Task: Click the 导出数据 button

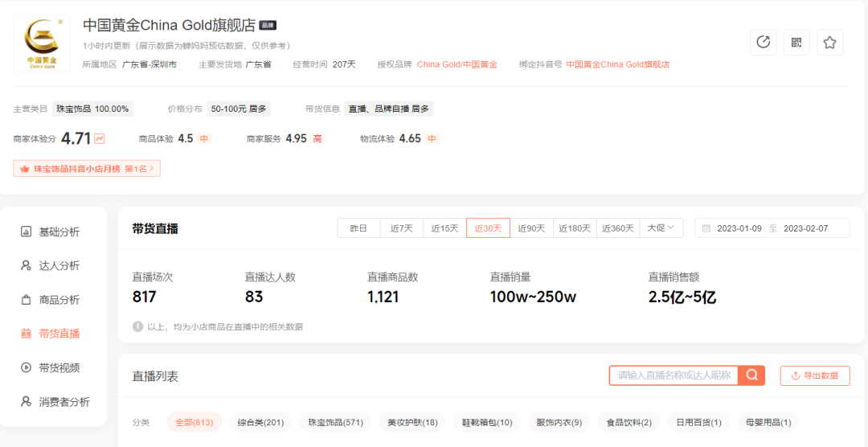Action: click(x=815, y=375)
